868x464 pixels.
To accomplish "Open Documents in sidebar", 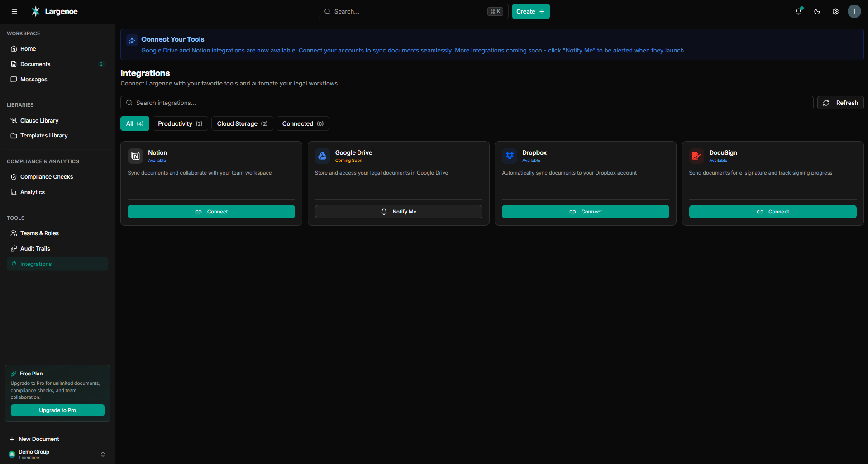I will [x=57, y=64].
